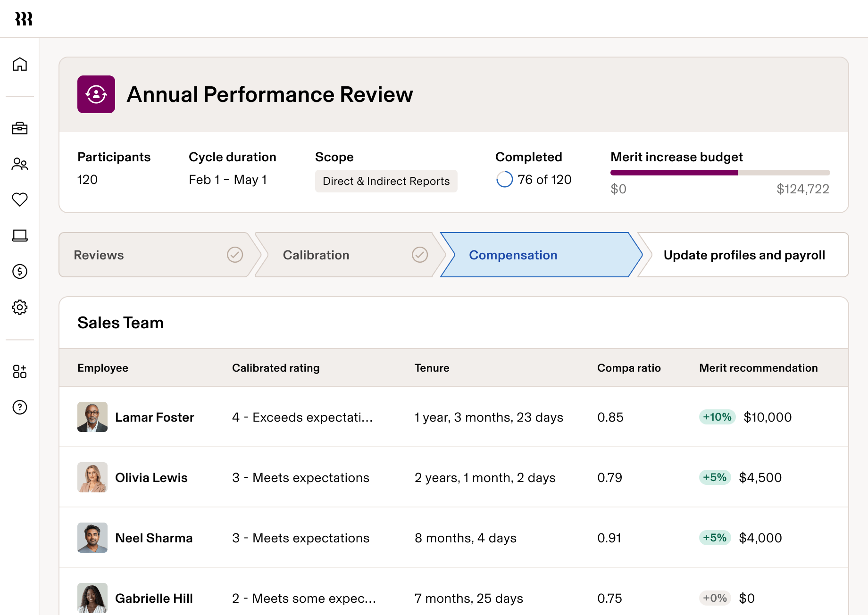Click the App Shop icon in sidebar

pos(19,372)
